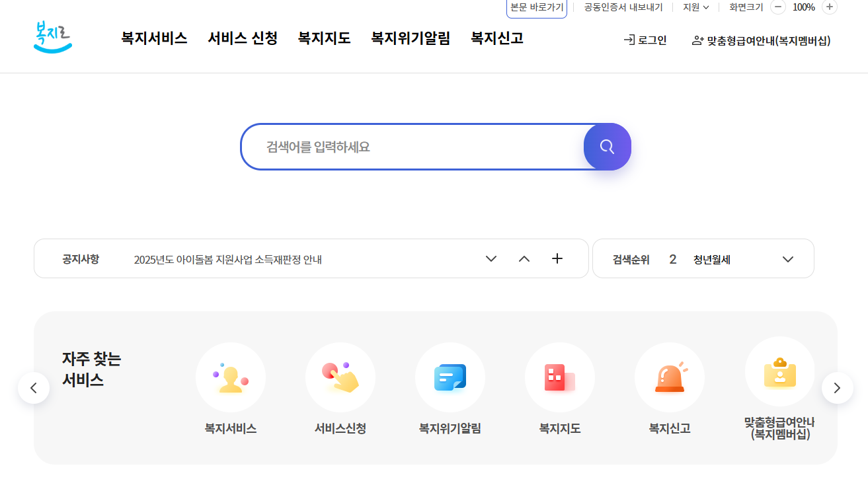The width and height of the screenshot is (868, 495).
Task: Open the 복지위기알림 menu item
Action: tap(410, 38)
